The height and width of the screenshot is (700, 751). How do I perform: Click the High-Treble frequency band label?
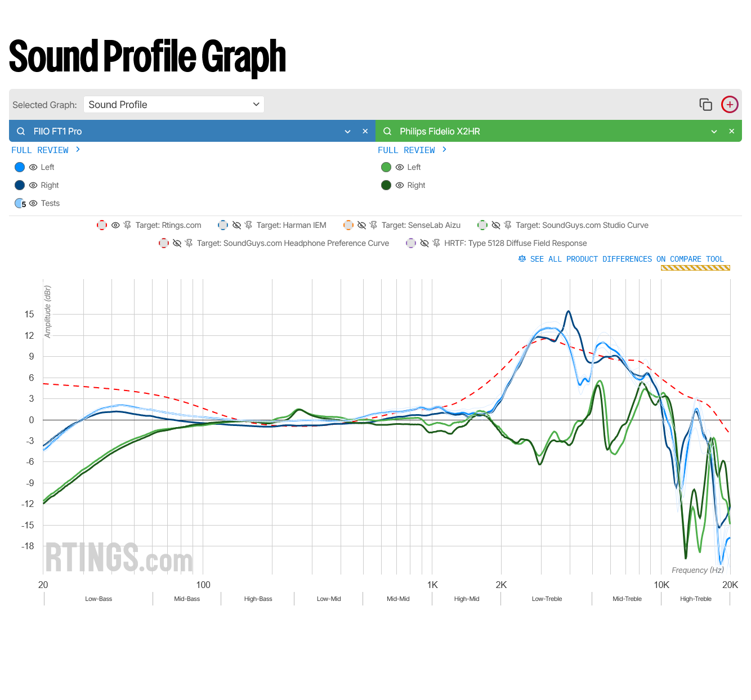pyautogui.click(x=696, y=599)
